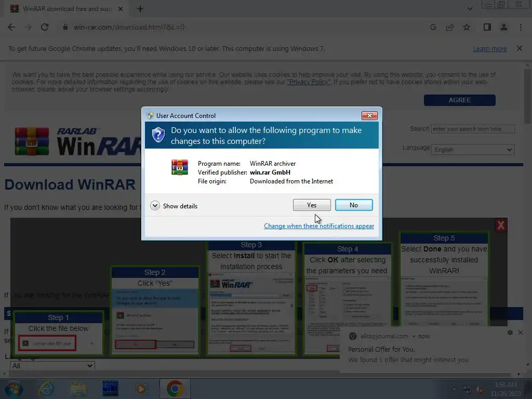Click taskbar clock showing 3:58 AM

tap(506, 389)
